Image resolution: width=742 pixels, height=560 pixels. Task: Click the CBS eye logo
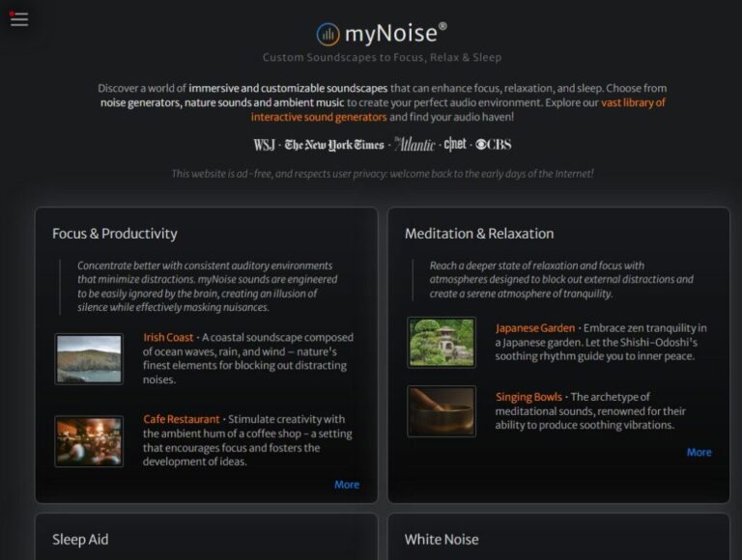click(x=493, y=145)
